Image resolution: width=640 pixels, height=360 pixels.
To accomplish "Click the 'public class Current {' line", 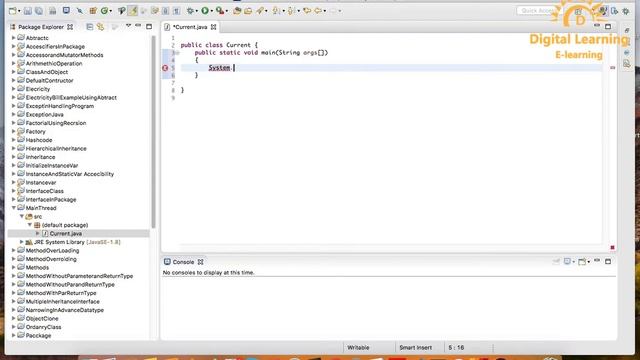I will click(219, 45).
